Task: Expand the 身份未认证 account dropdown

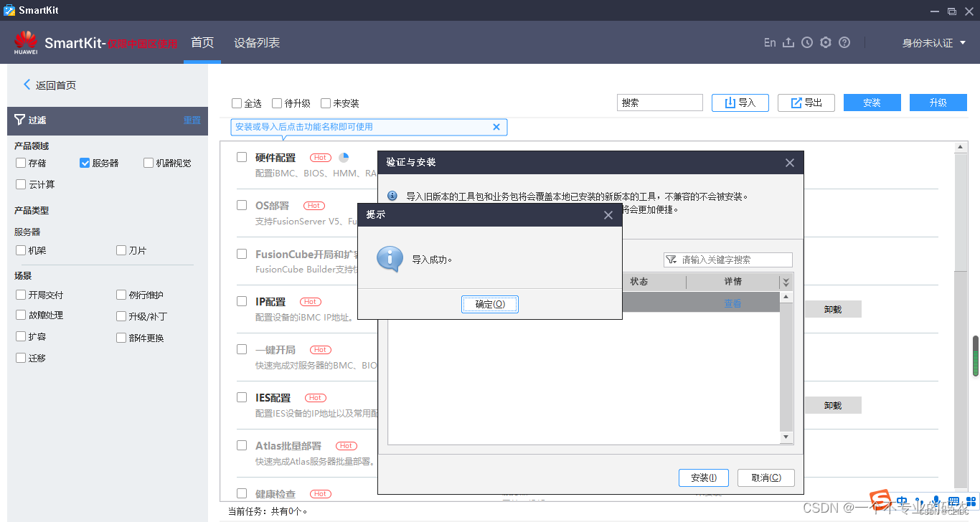Action: click(934, 43)
